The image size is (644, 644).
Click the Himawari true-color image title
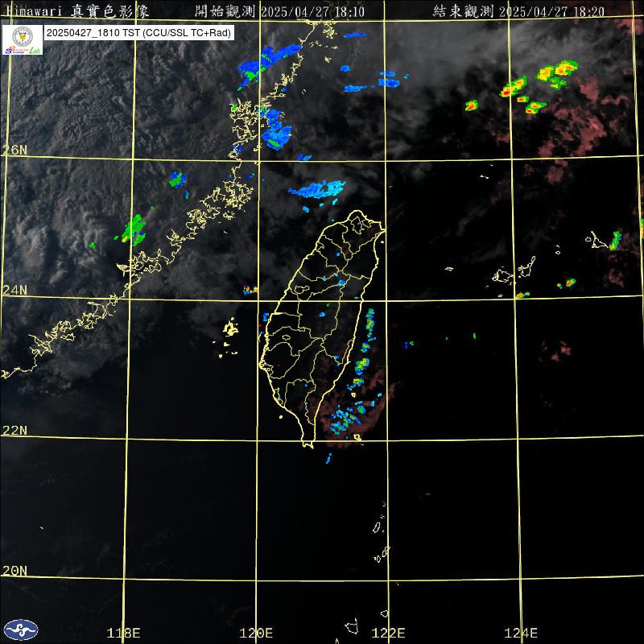[78, 11]
